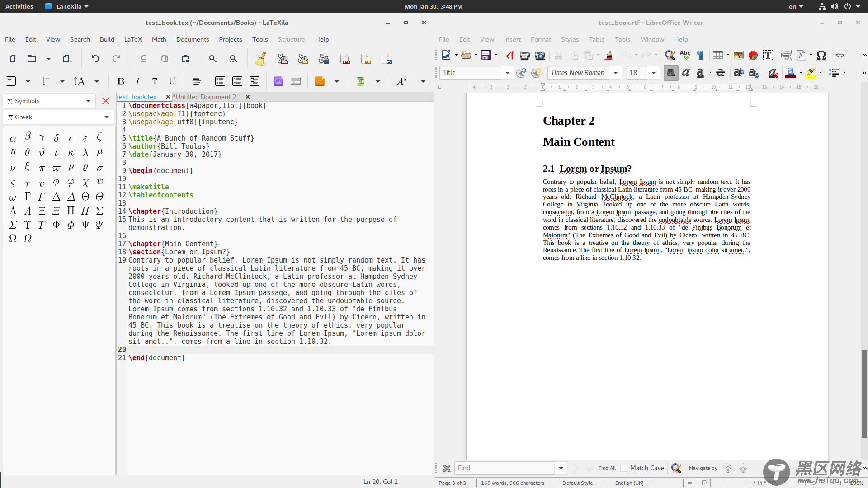Insert the alpha Greek symbol
This screenshot has height=488, width=868.
pos(13,139)
